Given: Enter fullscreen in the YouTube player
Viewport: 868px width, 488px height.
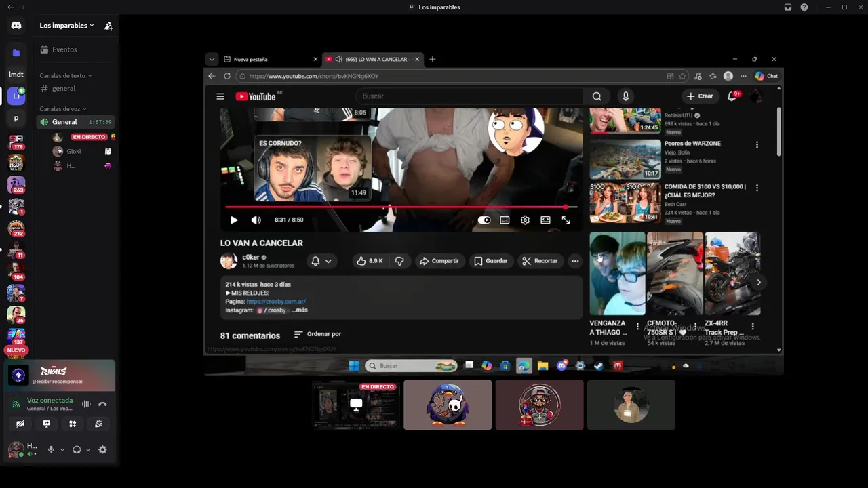Looking at the screenshot, I should (566, 220).
